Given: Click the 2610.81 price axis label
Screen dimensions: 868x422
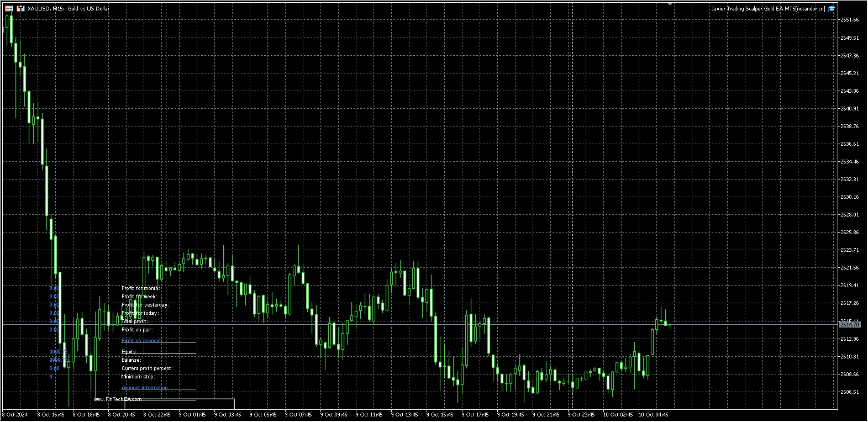Looking at the screenshot, I should (849, 356).
